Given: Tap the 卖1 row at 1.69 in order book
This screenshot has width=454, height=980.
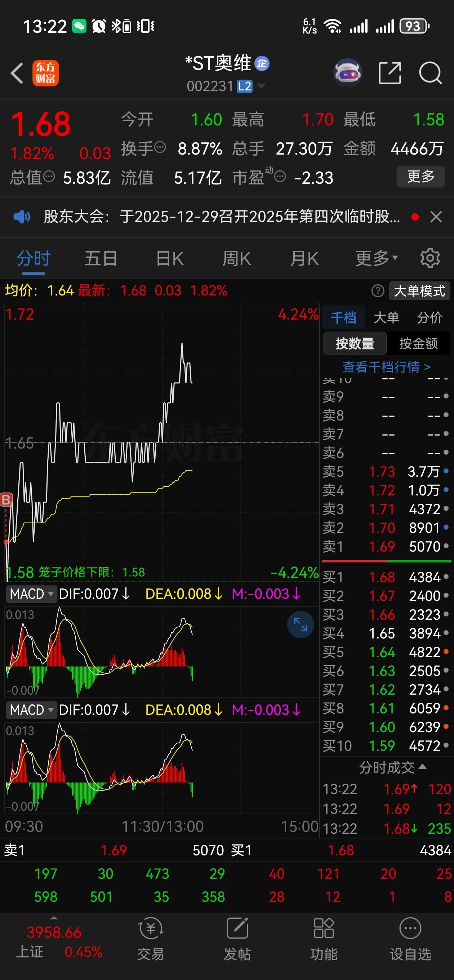Looking at the screenshot, I should pos(386,547).
